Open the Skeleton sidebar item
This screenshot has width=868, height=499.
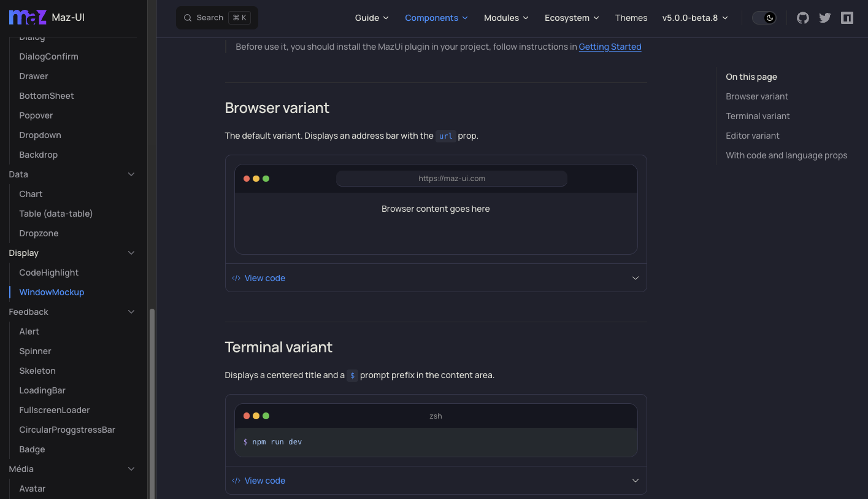37,371
